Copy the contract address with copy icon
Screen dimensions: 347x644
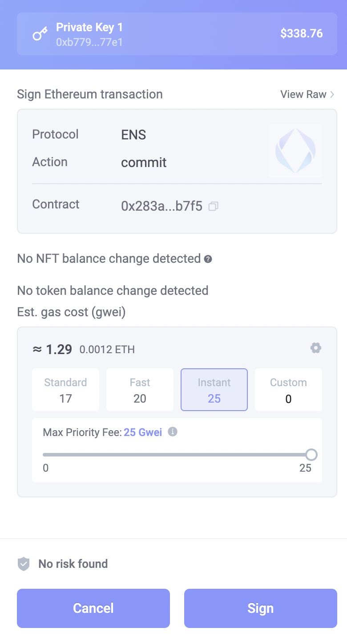point(214,206)
